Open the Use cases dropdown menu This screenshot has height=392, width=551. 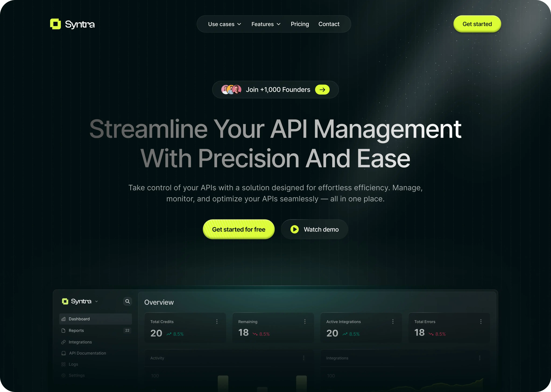point(225,24)
